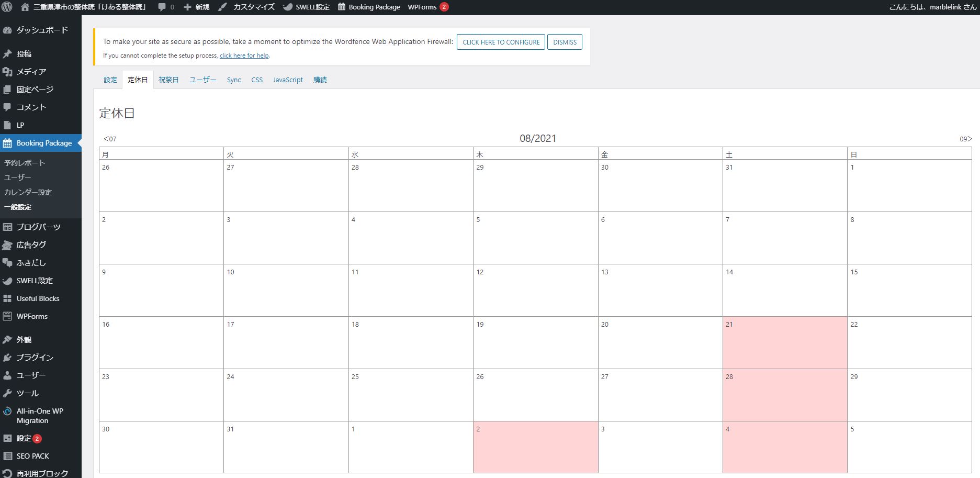Screen dimensions: 980x478
Task: Open the JavaScript tab
Action: [288, 80]
